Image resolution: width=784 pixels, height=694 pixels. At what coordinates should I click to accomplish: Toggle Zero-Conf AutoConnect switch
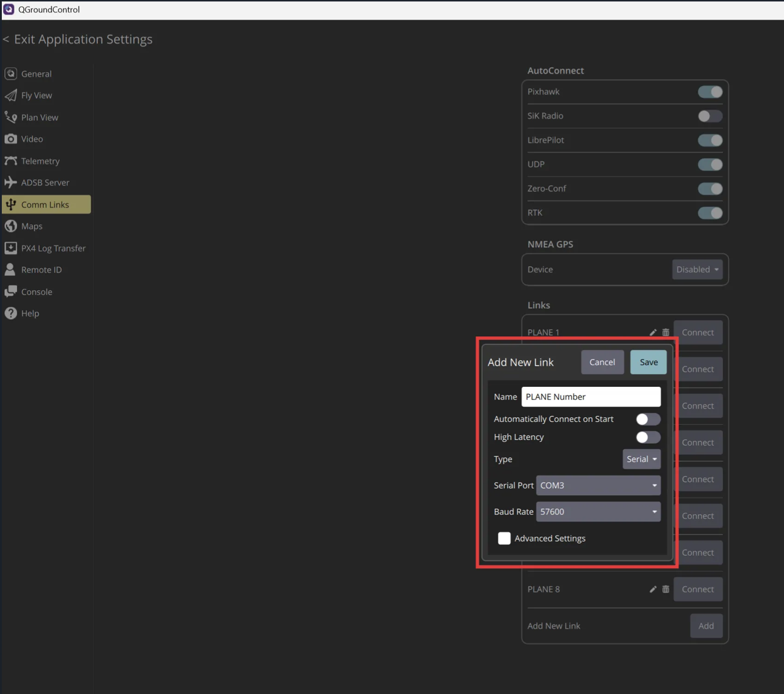(x=710, y=189)
